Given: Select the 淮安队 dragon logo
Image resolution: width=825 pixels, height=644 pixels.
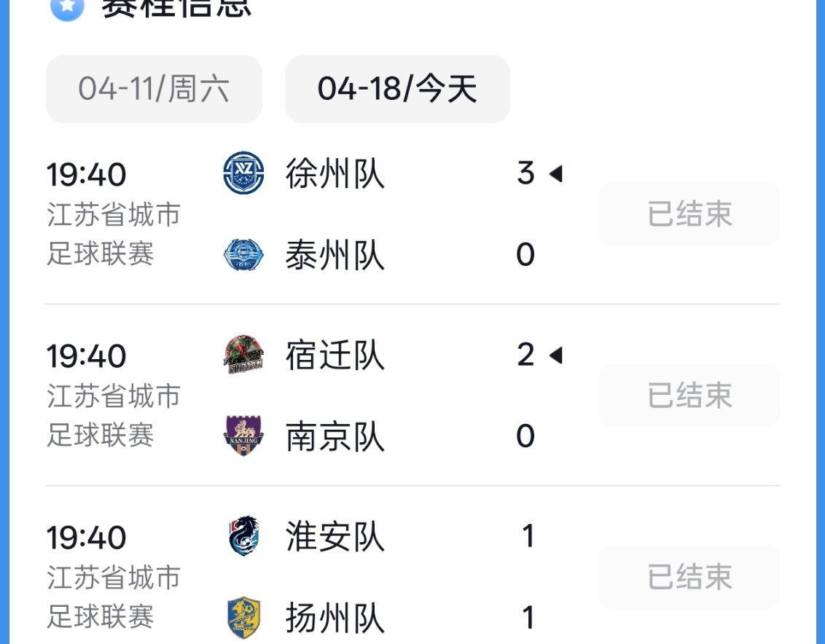Looking at the screenshot, I should point(243,537).
